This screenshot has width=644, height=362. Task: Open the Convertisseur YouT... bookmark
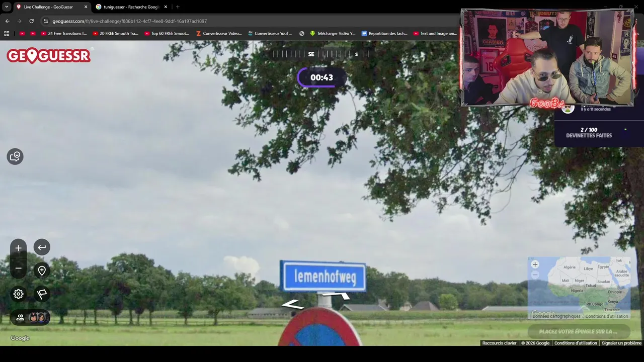270,34
